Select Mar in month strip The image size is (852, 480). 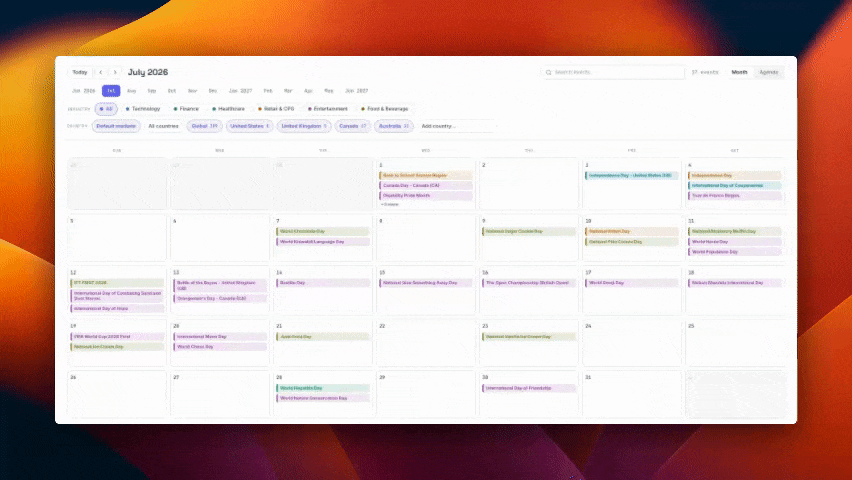coord(288,91)
